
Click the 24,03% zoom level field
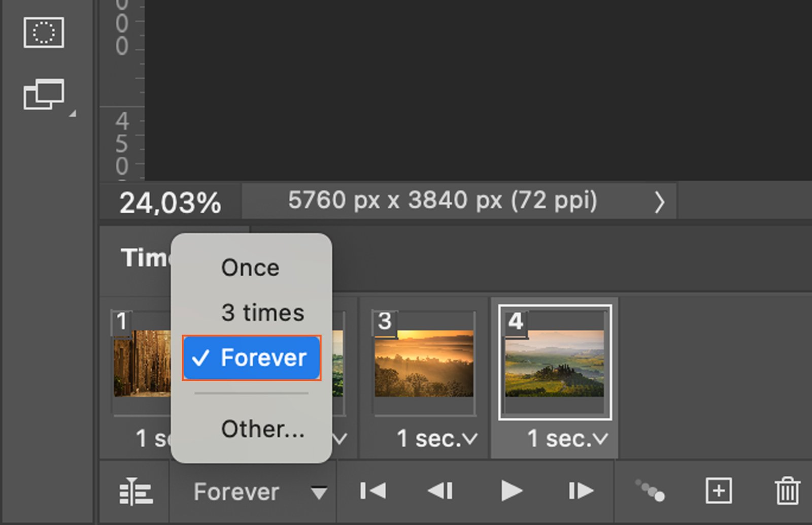point(170,203)
